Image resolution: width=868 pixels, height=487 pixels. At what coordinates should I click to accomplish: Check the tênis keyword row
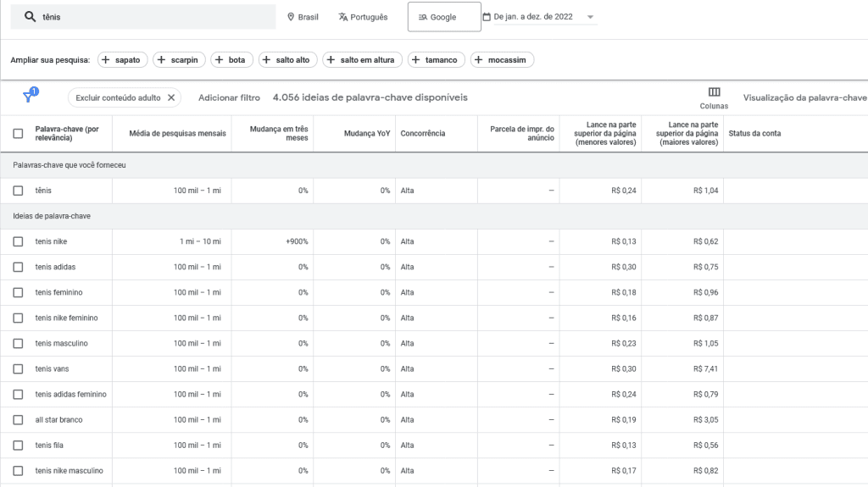[x=19, y=191]
